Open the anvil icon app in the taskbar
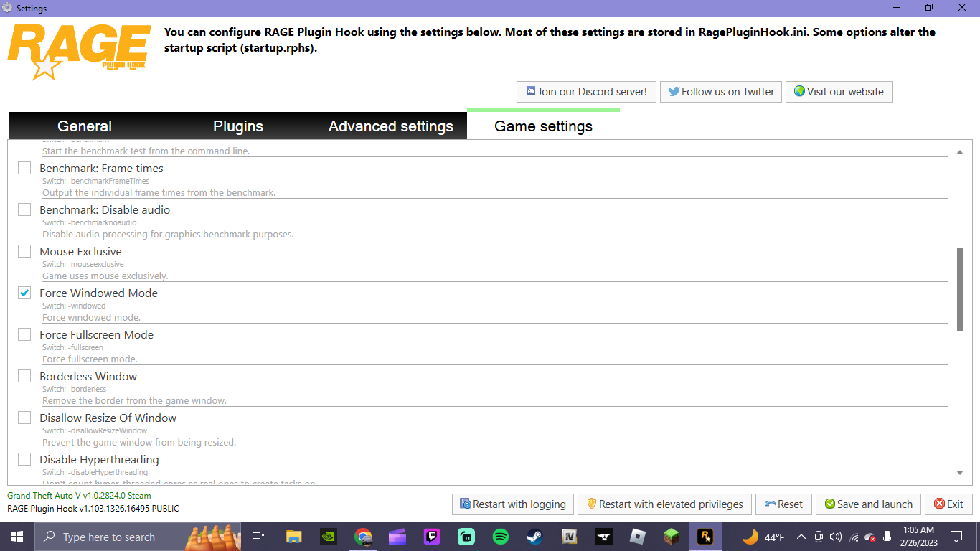The width and height of the screenshot is (980, 551). pos(605,537)
